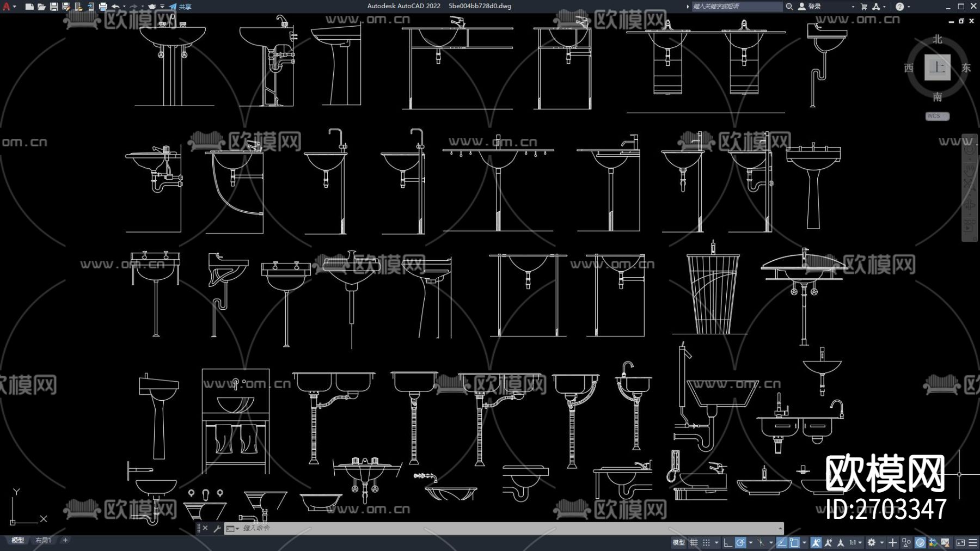This screenshot has height=551, width=980.
Task: Open workspace switching gear
Action: [872, 542]
